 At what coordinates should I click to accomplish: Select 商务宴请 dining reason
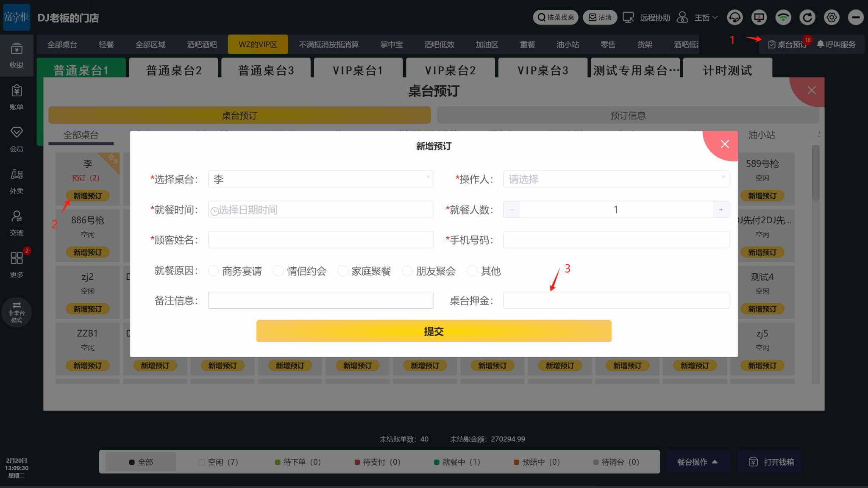point(235,271)
